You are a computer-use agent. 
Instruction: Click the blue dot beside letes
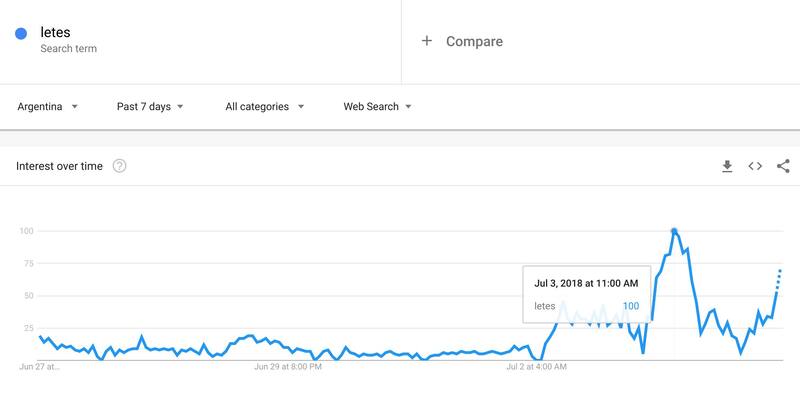(21, 35)
